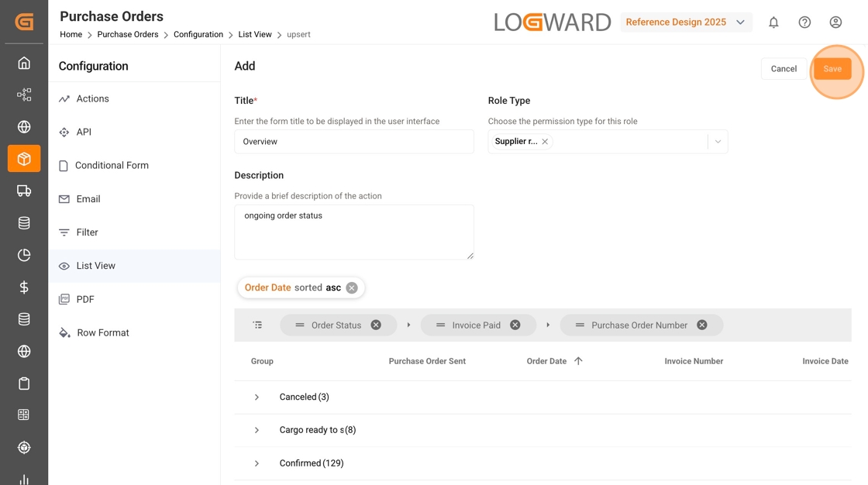This screenshot has height=485, width=868.
Task: Click the Title input field with Overview
Action: [x=353, y=142]
